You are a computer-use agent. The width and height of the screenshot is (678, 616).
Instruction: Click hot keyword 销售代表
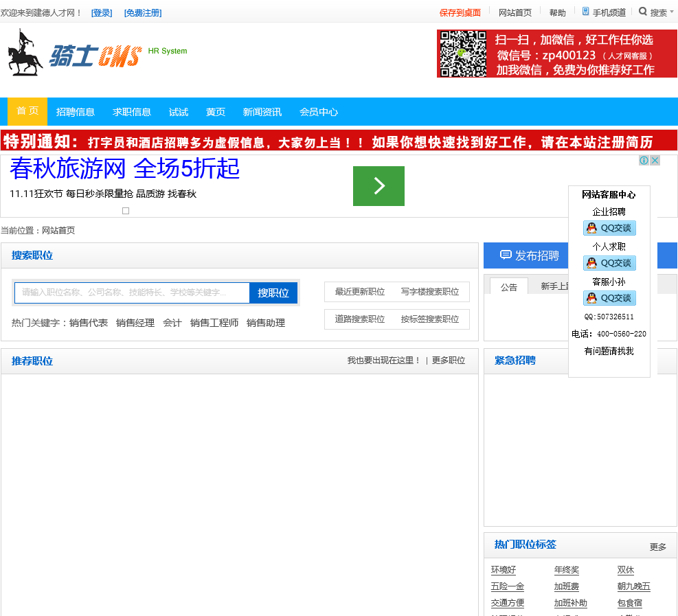[x=89, y=323]
